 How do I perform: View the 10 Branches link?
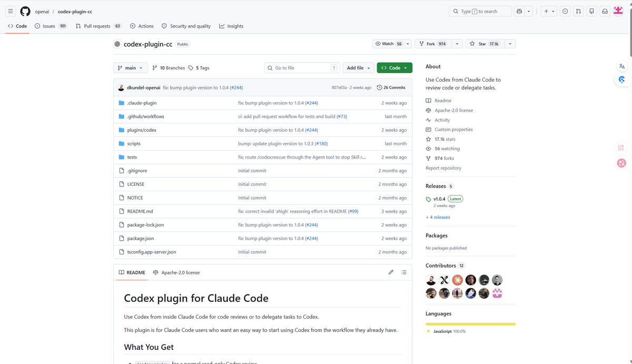point(169,68)
